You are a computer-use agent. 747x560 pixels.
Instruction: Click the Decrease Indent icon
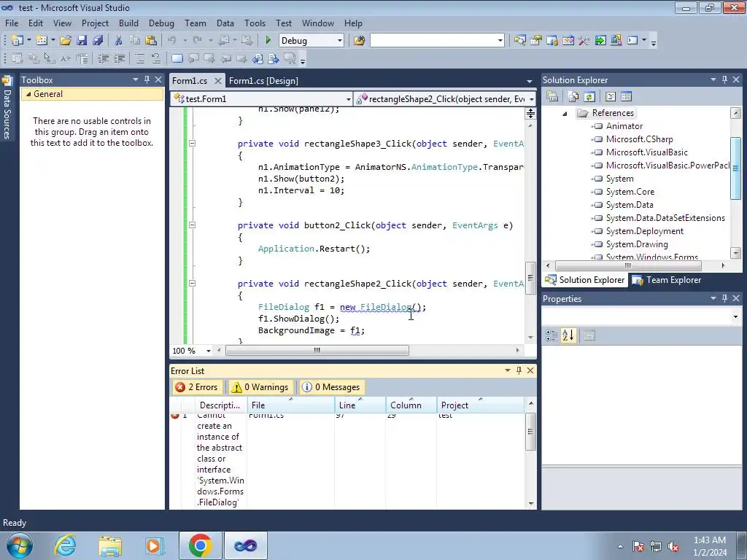point(103,58)
